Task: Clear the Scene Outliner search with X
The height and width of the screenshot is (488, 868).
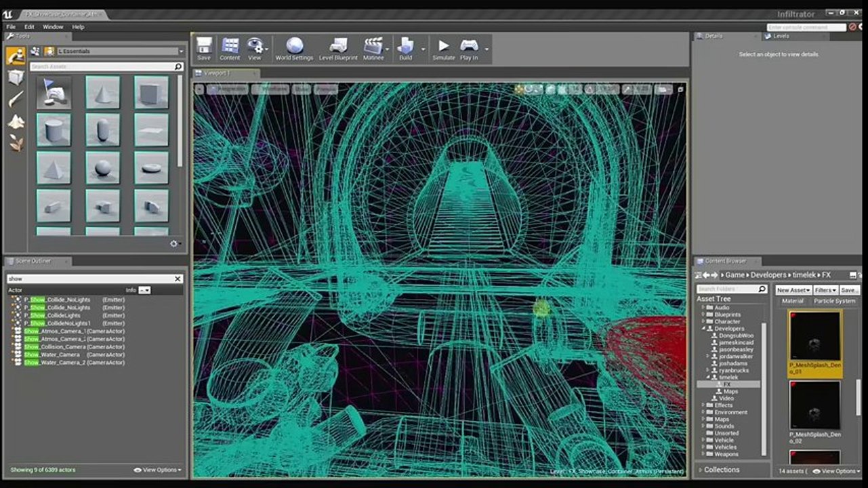Action: click(178, 279)
